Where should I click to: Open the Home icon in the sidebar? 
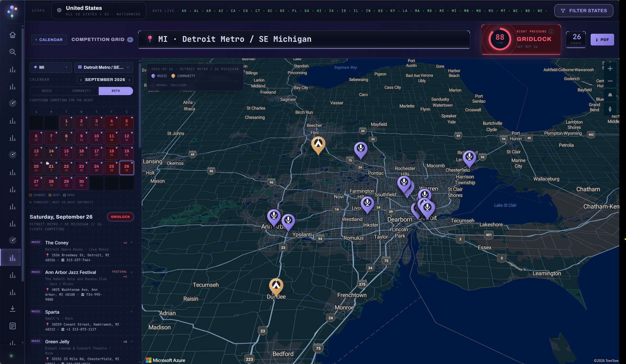[13, 35]
